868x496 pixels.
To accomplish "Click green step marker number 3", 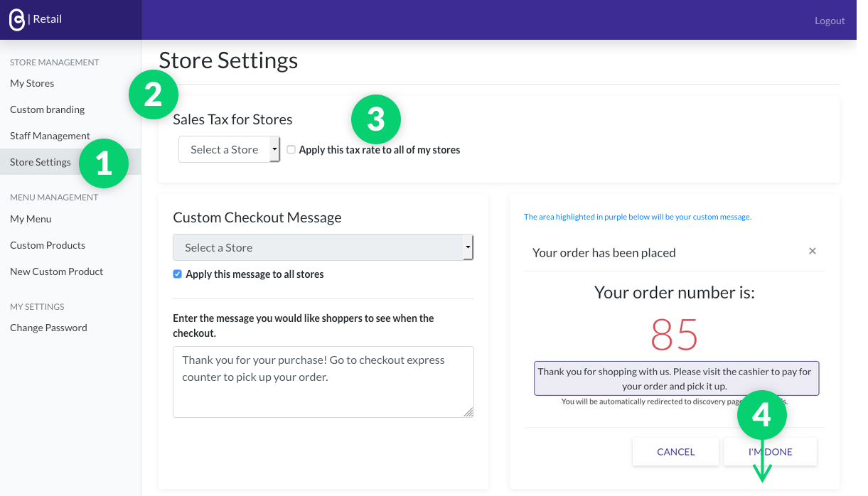I will pos(376,119).
